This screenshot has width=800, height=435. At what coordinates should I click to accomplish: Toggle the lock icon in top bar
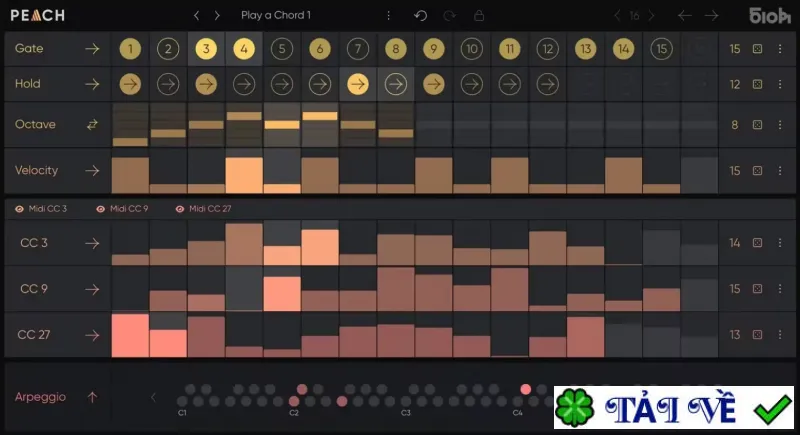(x=479, y=15)
